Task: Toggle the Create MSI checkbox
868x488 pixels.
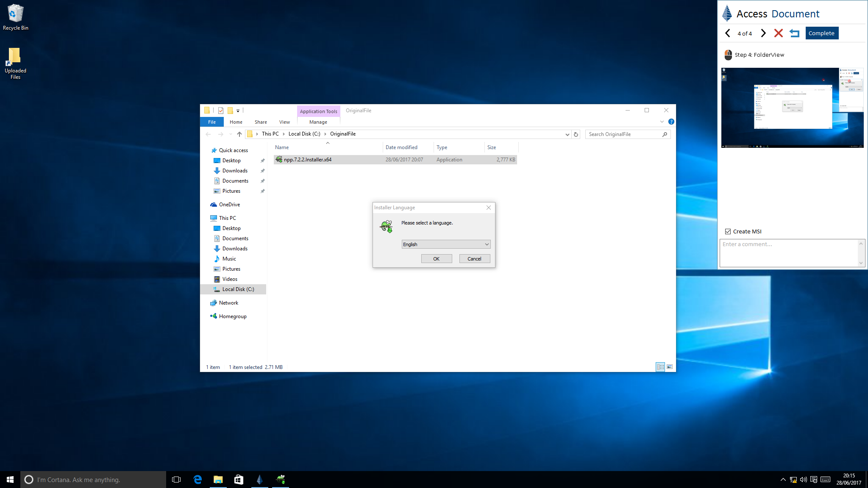Action: 728,231
